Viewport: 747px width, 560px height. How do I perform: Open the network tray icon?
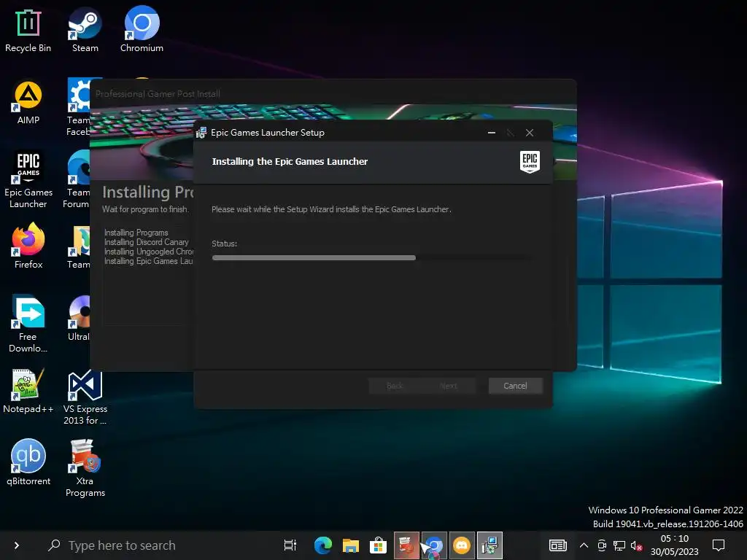[x=619, y=545]
